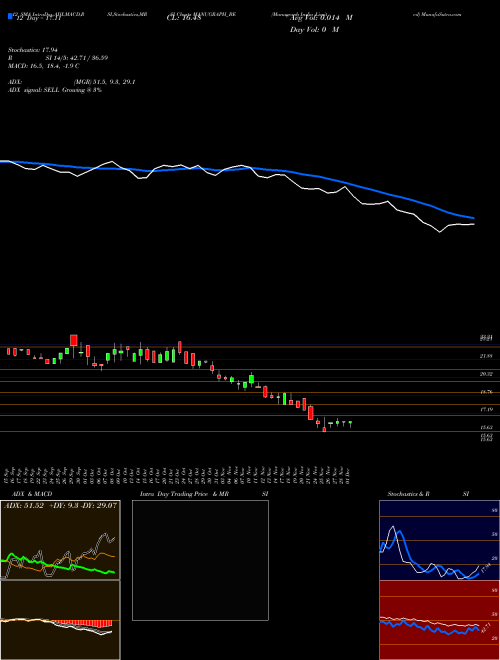Image resolution: width=500 pixels, height=660 pixels.
Task: Click the 18.76 price axis label
Action: (487, 392)
